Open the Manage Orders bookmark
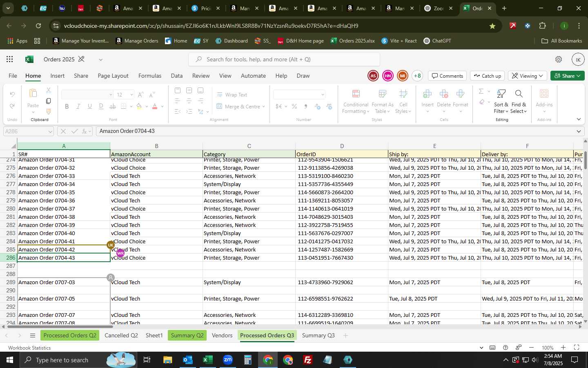Image resolution: width=588 pixels, height=368 pixels. click(x=137, y=41)
